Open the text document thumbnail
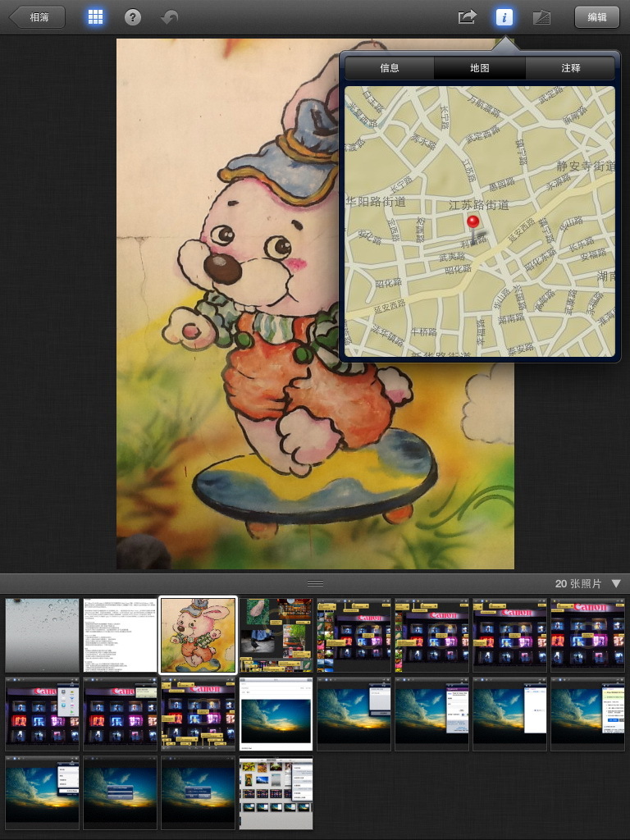630x840 pixels. [120, 635]
